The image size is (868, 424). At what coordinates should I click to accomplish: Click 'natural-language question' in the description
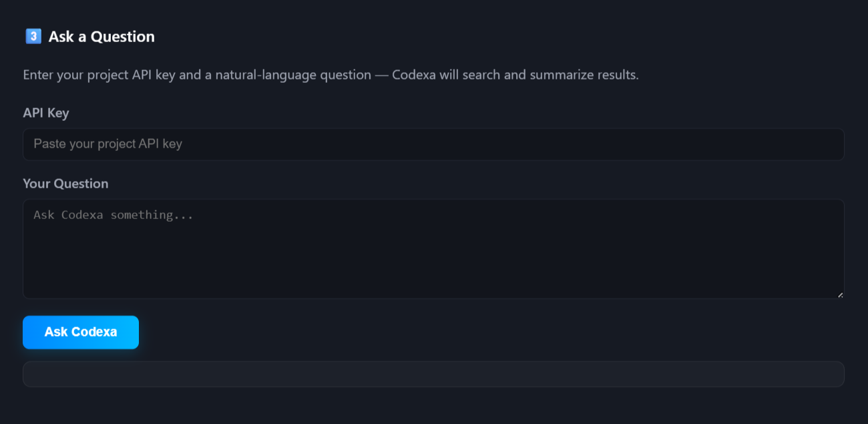(288, 75)
